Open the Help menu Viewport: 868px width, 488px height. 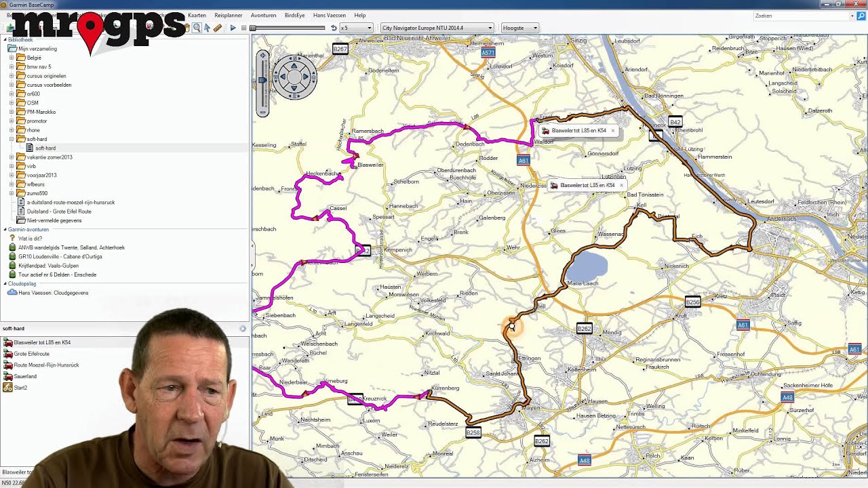tap(360, 15)
